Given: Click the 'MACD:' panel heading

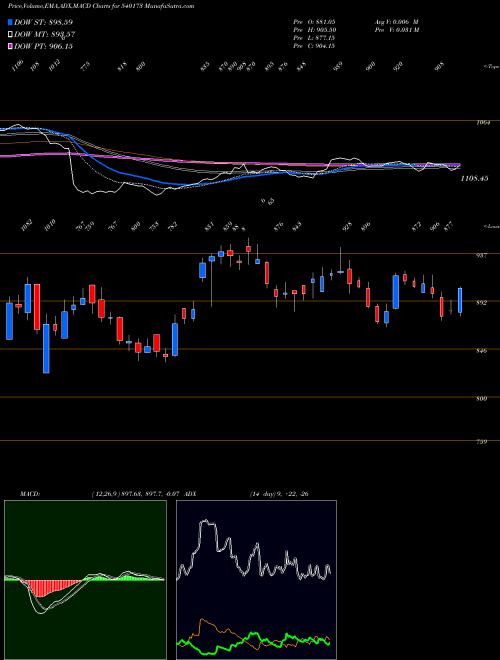Looking at the screenshot, I should 30,494.
